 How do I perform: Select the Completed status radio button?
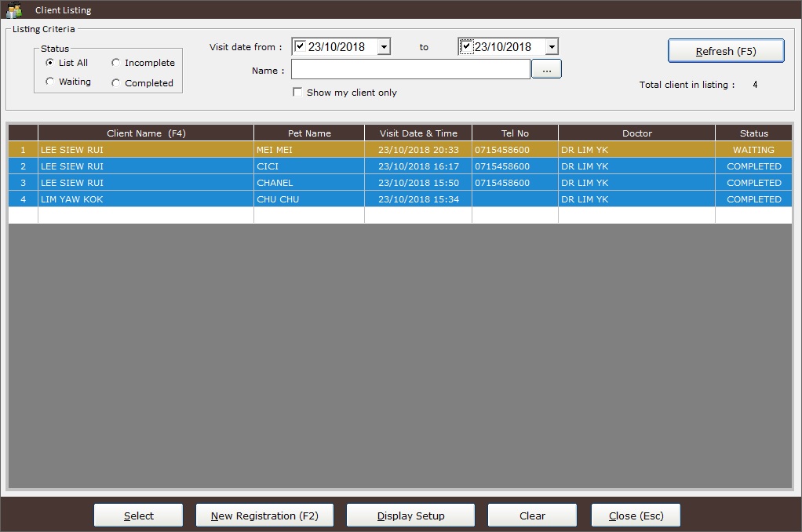coord(116,82)
